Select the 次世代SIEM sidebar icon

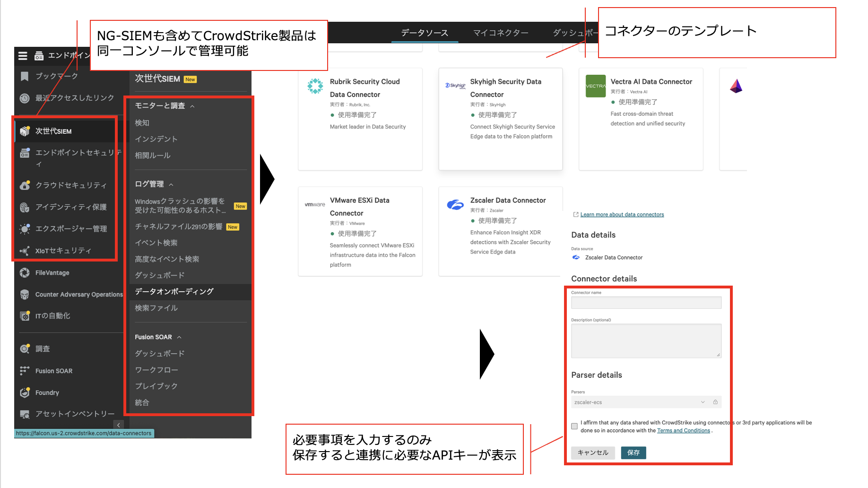(x=25, y=131)
